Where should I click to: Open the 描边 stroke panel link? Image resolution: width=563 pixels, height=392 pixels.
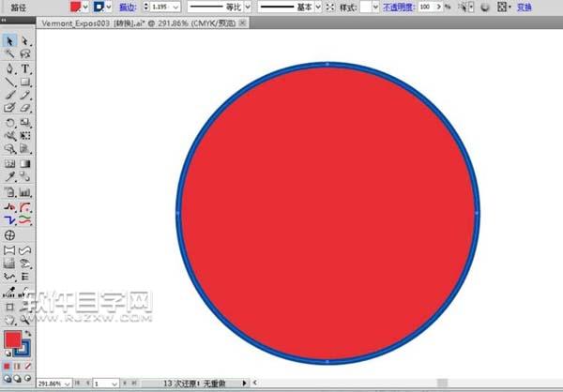[128, 7]
